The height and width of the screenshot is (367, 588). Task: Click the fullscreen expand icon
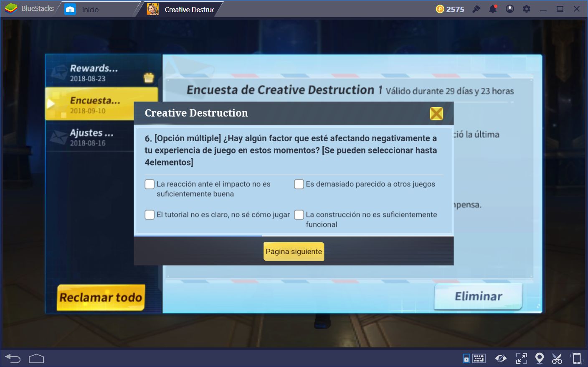coord(521,358)
